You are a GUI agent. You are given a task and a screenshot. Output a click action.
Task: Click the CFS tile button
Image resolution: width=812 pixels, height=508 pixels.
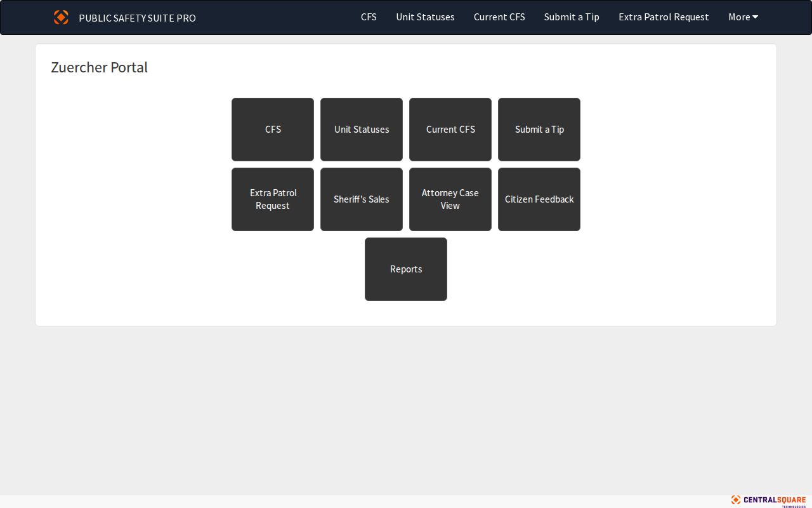coord(273,130)
